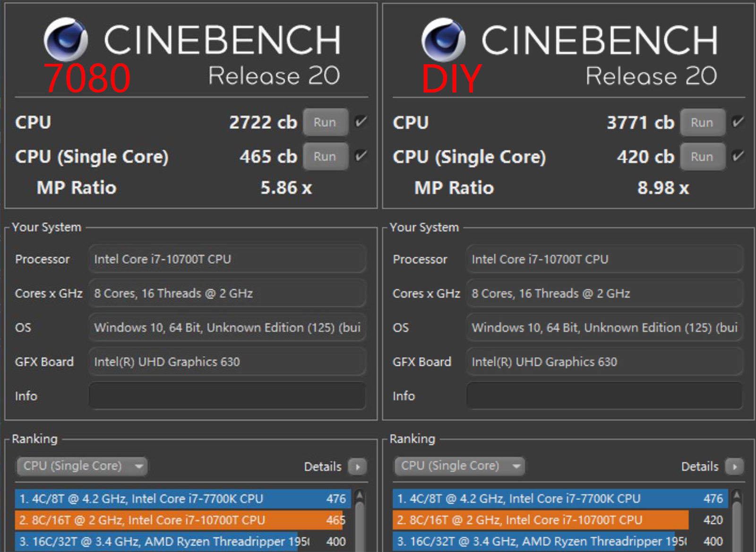
Task: Click the ranking scrollbar up arrow in the DIY panel
Action: 737,496
